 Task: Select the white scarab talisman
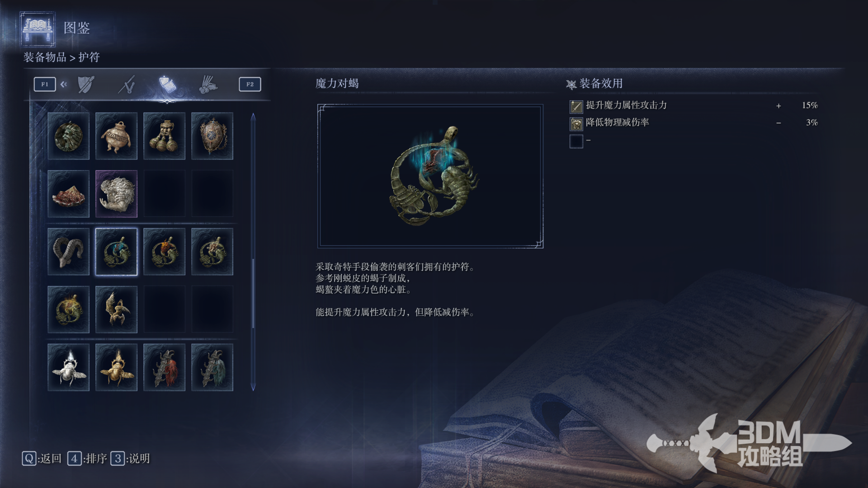point(68,367)
